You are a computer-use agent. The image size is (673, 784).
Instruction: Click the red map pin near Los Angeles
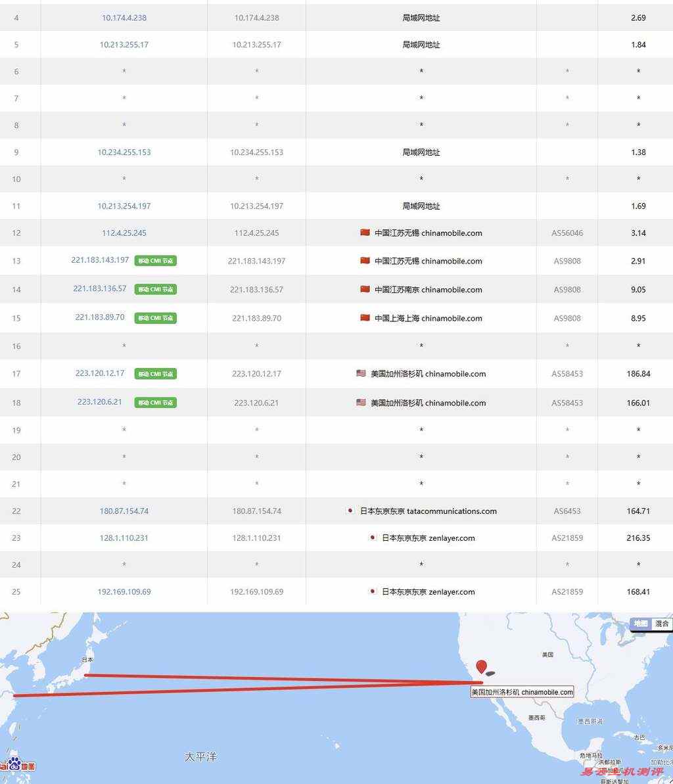pos(482,666)
